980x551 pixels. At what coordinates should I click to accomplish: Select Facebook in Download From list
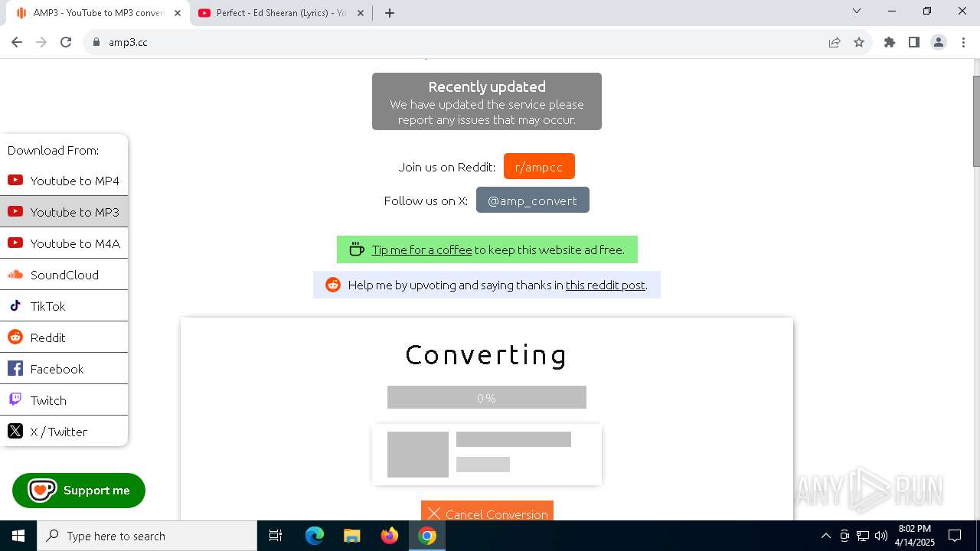click(64, 369)
